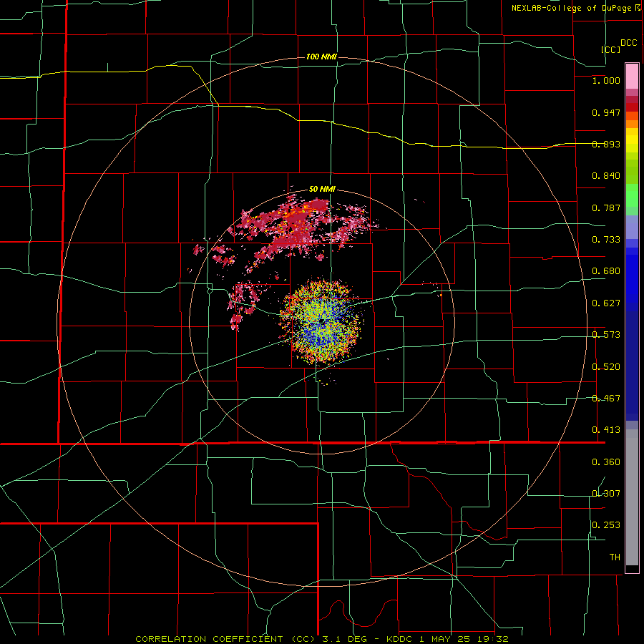Select the 0.413 color scale value
The height and width of the screenshot is (644, 644).
coord(606,430)
